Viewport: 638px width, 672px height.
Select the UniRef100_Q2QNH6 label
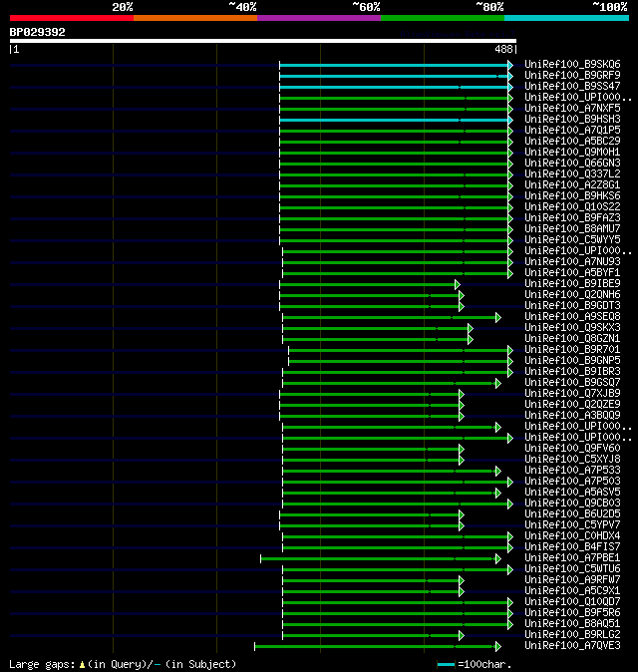(572, 295)
